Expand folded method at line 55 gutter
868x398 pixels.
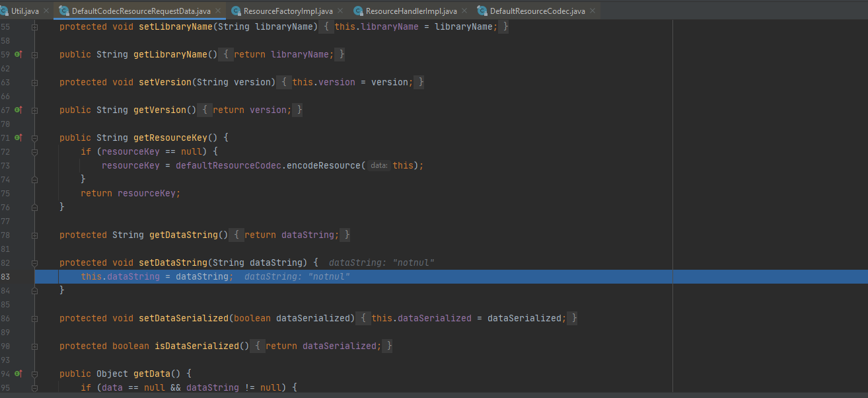(x=34, y=26)
